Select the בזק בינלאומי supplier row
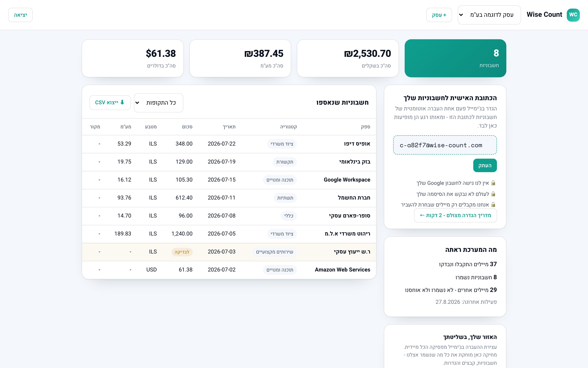The image size is (588, 368). click(x=229, y=162)
